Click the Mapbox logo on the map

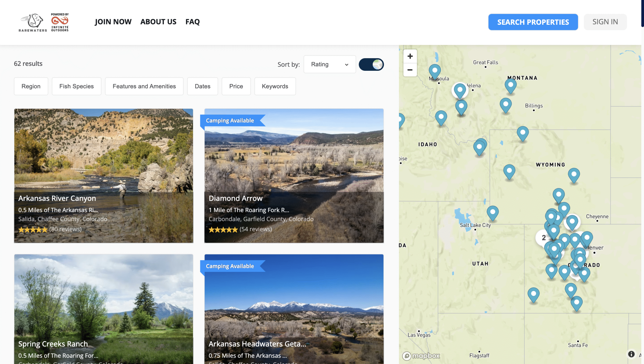pos(421,356)
